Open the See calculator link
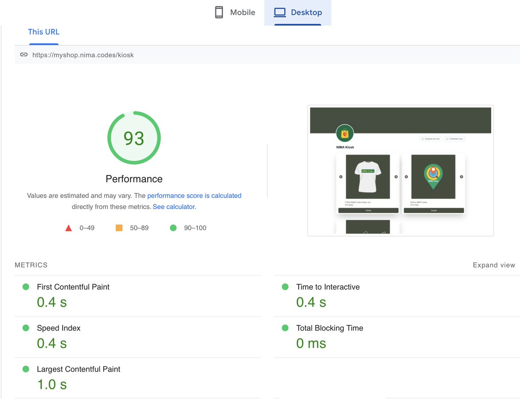Screen dimensions: 532x399 click(x=173, y=207)
